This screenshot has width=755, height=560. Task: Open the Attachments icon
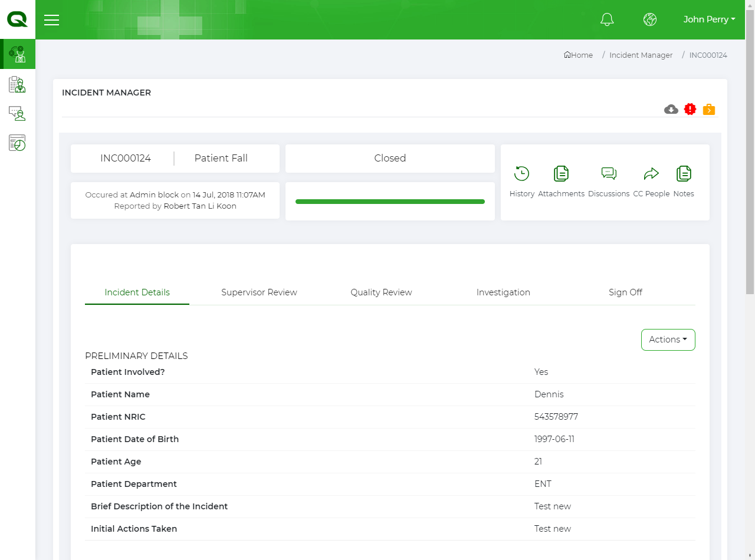[561, 174]
